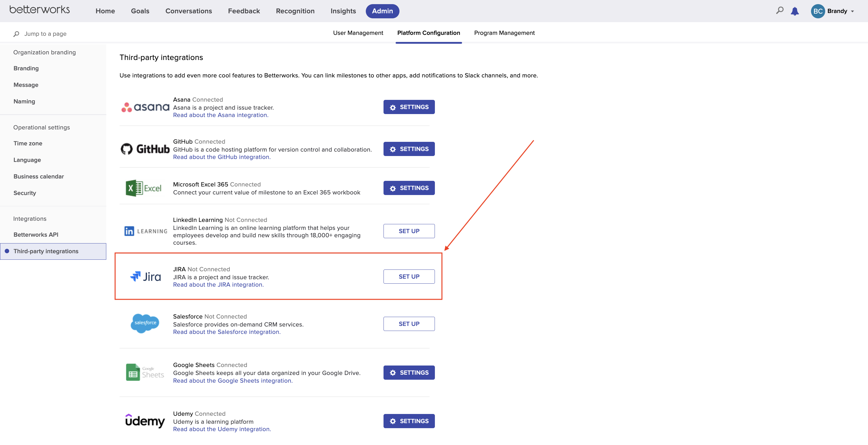The width and height of the screenshot is (868, 445).
Task: Click the Asana logo
Action: pos(145,107)
